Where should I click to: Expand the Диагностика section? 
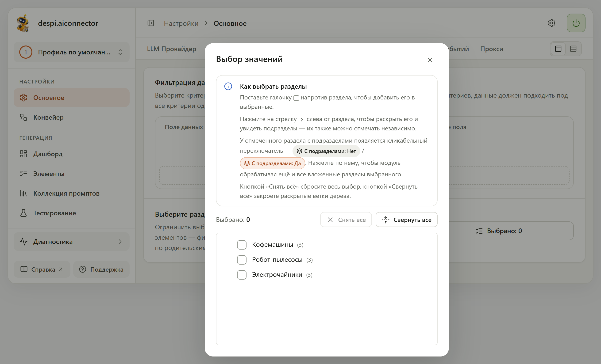(71, 241)
